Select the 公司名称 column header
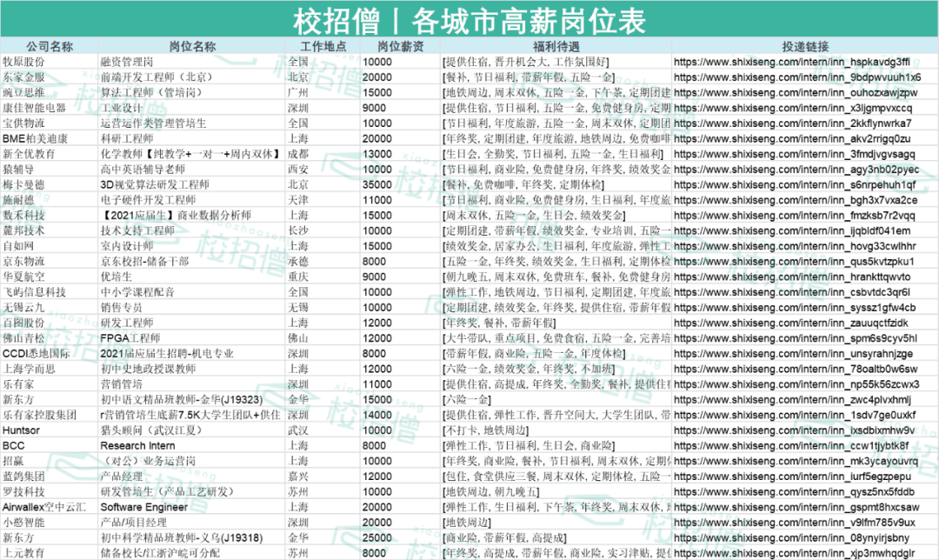The image size is (939, 560). [x=50, y=46]
